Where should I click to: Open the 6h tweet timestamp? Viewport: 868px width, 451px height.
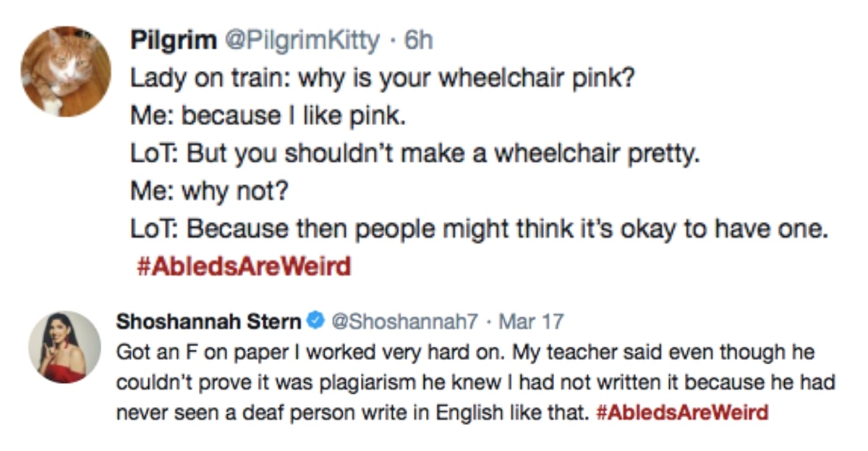tap(419, 41)
